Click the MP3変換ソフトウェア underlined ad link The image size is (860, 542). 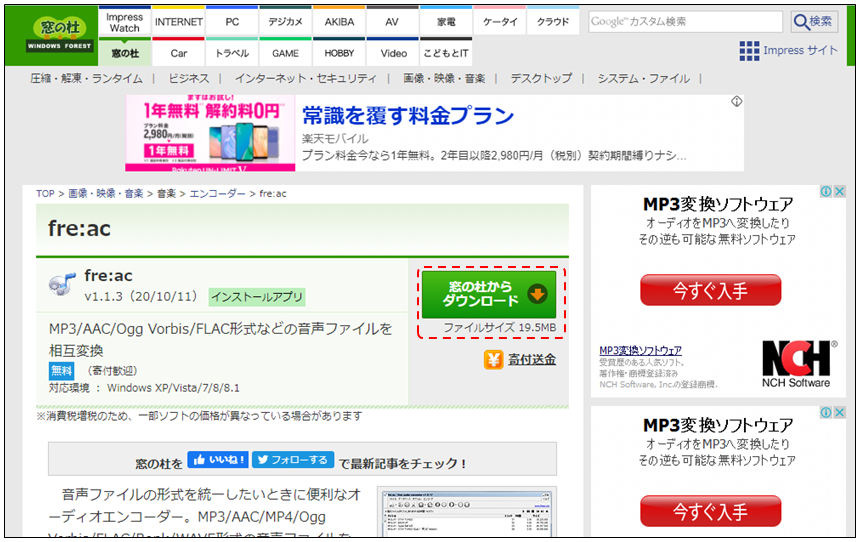click(640, 350)
